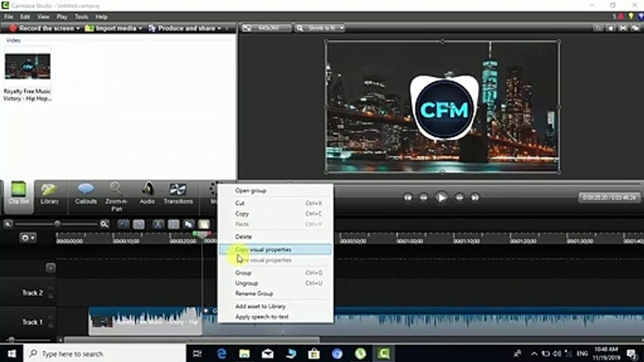The image size is (644, 362).
Task: Open Microsoft Edge from the taskbar
Action: [221, 353]
